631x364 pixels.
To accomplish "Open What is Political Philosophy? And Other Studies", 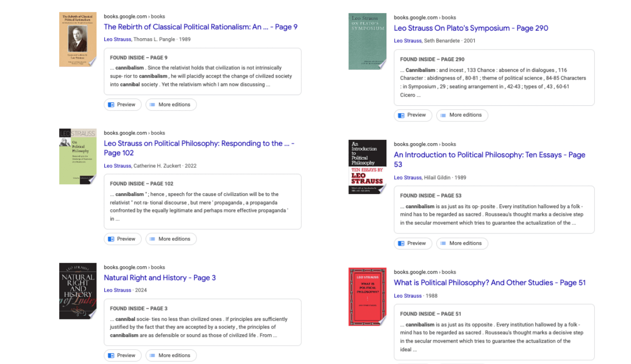I will (x=489, y=283).
